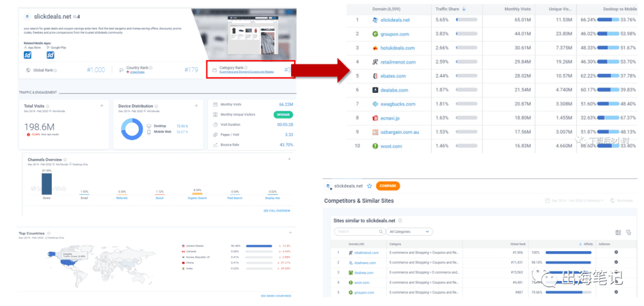Sort by the Affinity column header

[586, 243]
